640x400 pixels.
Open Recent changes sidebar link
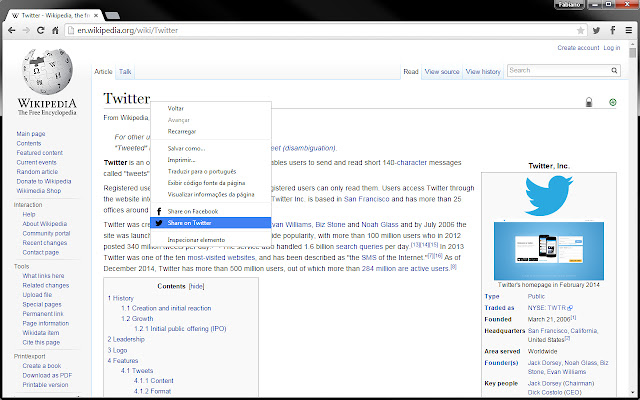[x=44, y=243]
